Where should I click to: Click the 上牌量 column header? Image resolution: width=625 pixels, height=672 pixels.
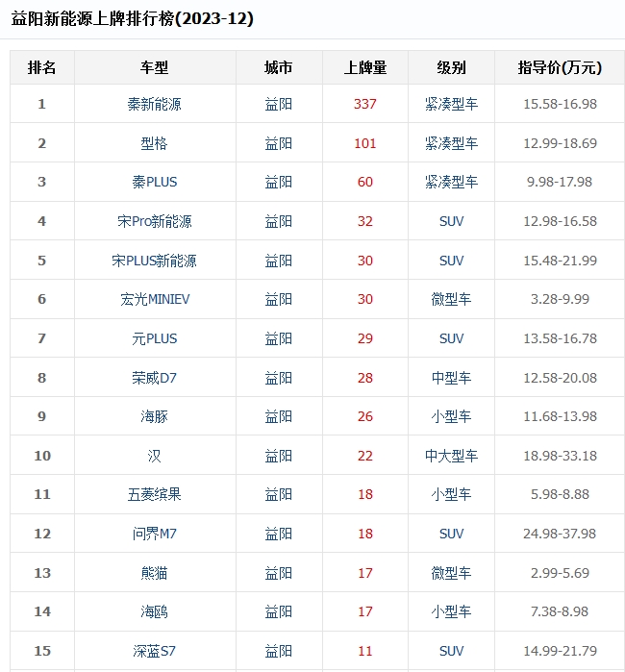pyautogui.click(x=365, y=67)
